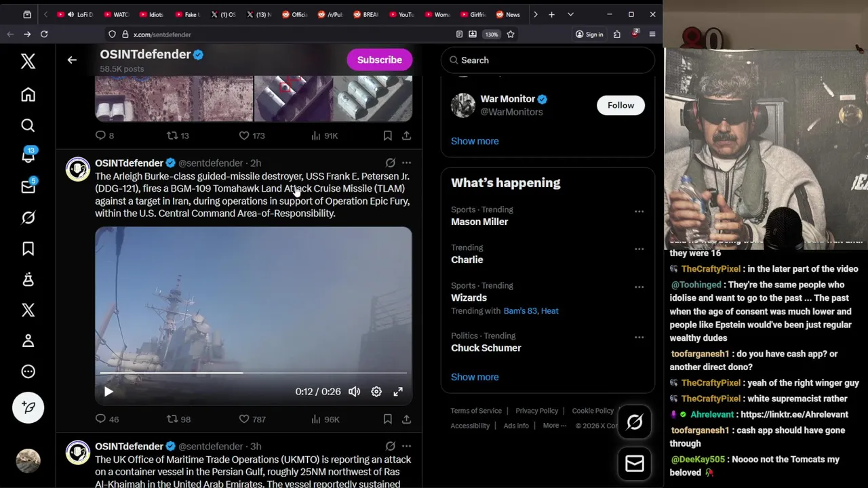Open Bookmarks in left sidebar
Screen dimensions: 868x488
coord(28,249)
